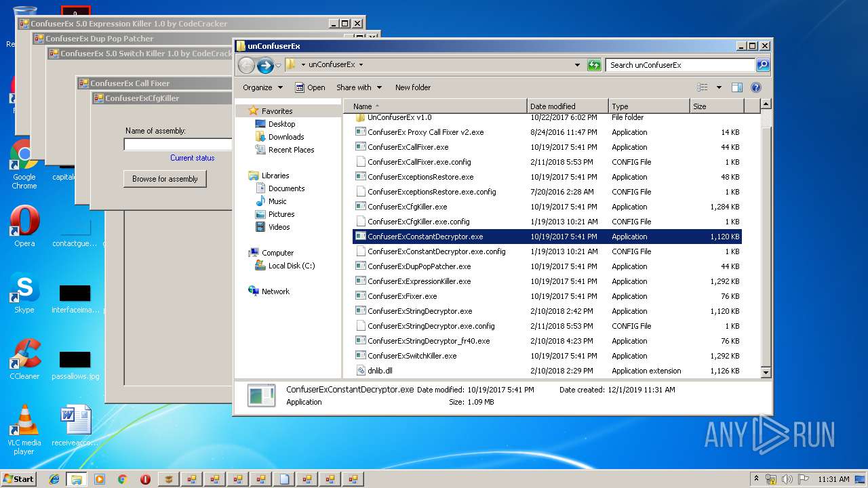Launch Skype desktop shortcut
The height and width of the screenshot is (488, 868).
[24, 293]
